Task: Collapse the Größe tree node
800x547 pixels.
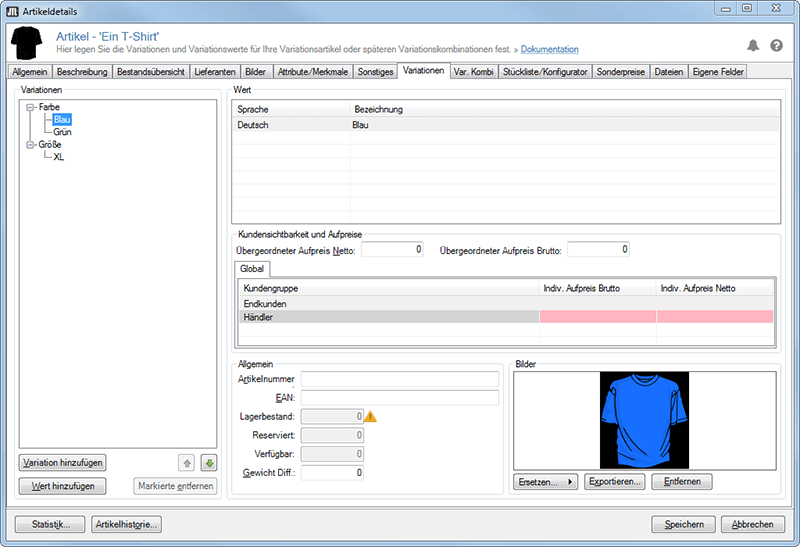Action: point(30,145)
